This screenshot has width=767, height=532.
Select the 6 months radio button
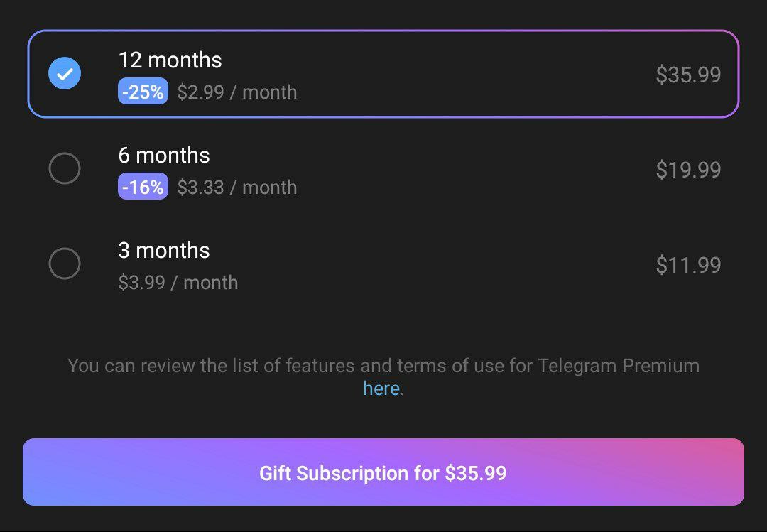65,169
